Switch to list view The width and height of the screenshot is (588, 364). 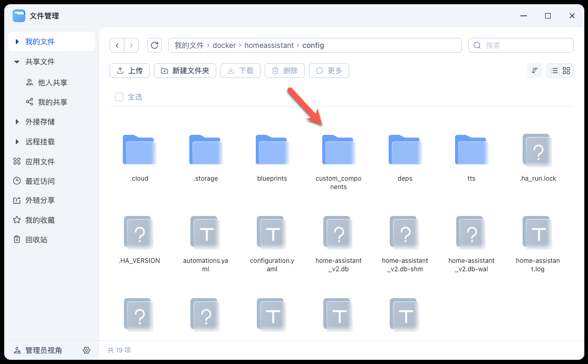click(555, 70)
